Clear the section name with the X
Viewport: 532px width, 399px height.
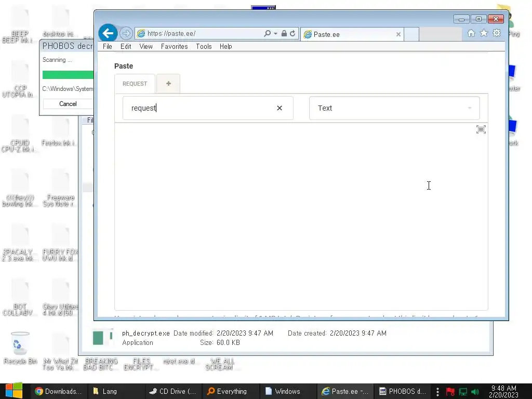279,108
